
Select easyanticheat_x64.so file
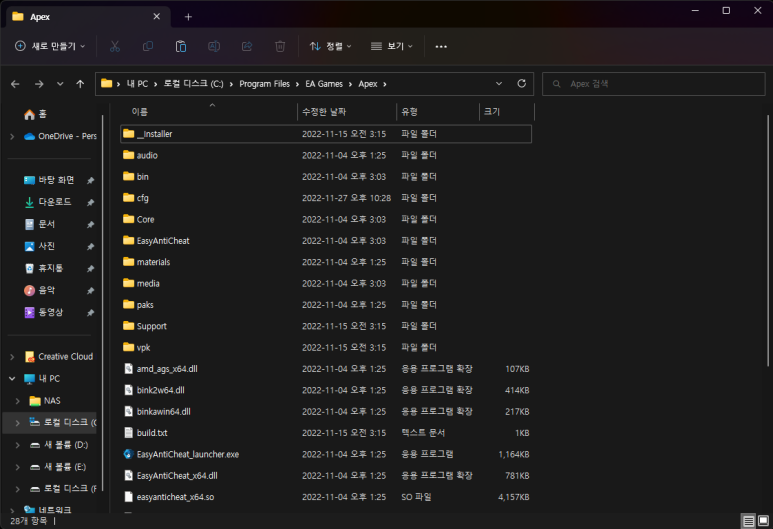[175, 497]
